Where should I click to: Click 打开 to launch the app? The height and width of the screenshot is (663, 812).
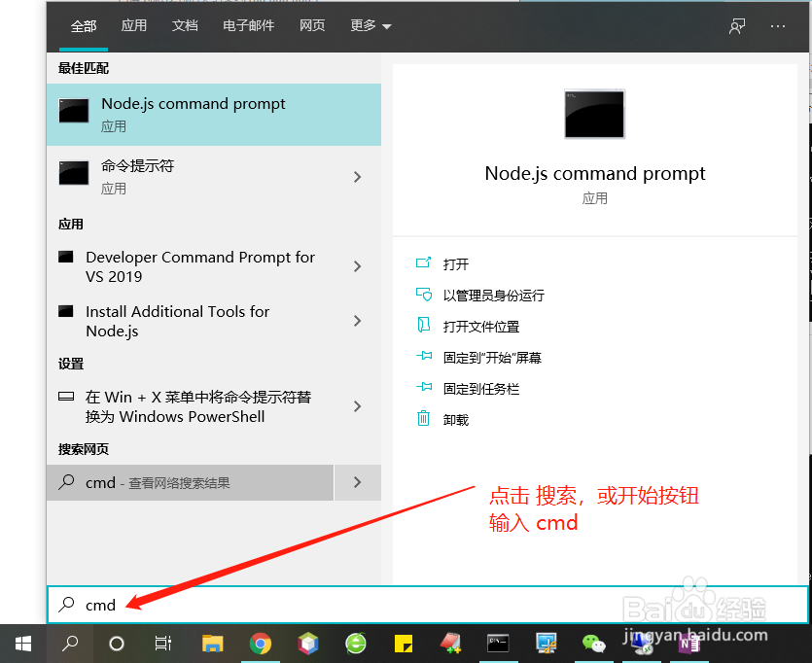[456, 264]
